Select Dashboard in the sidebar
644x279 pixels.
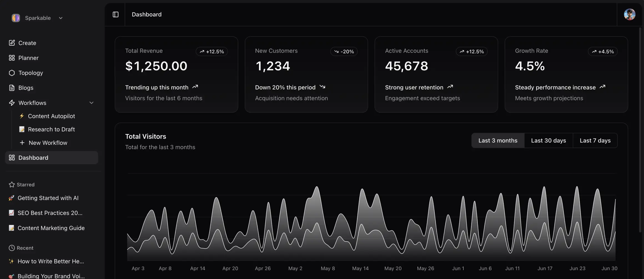[52, 158]
